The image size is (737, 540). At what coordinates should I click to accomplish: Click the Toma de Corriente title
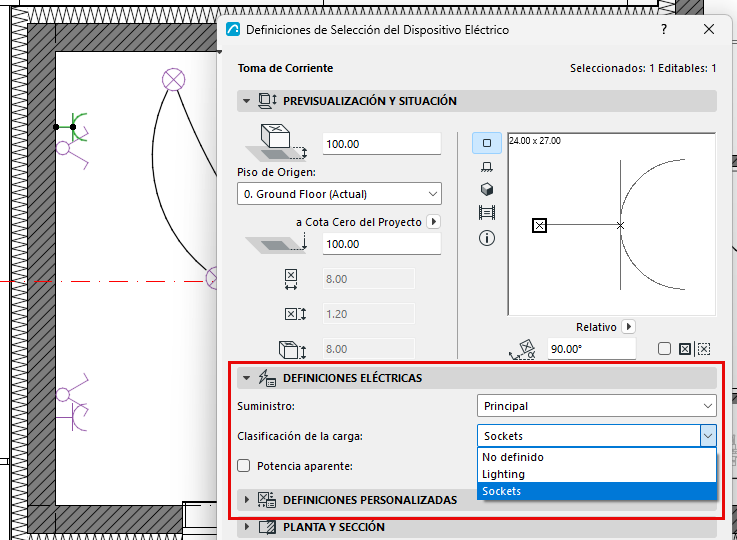coord(285,68)
